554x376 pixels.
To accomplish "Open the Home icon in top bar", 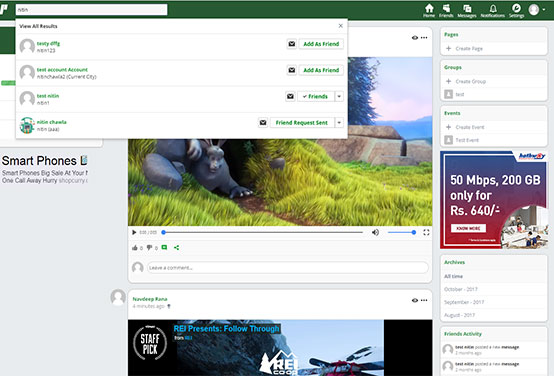I will coord(429,10).
